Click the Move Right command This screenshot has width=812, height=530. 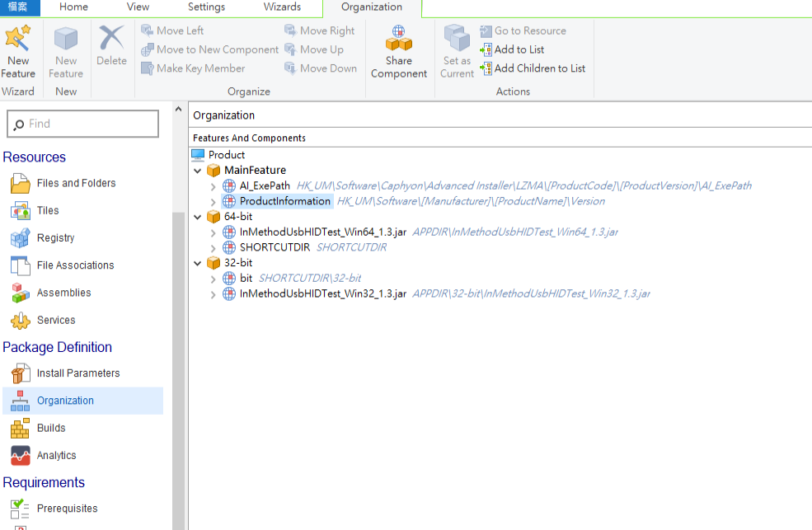point(320,30)
